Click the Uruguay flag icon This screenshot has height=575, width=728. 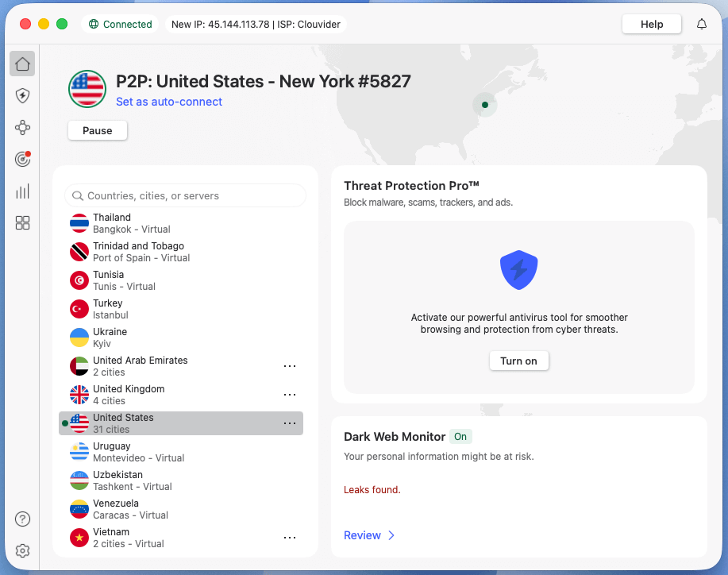pyautogui.click(x=79, y=452)
